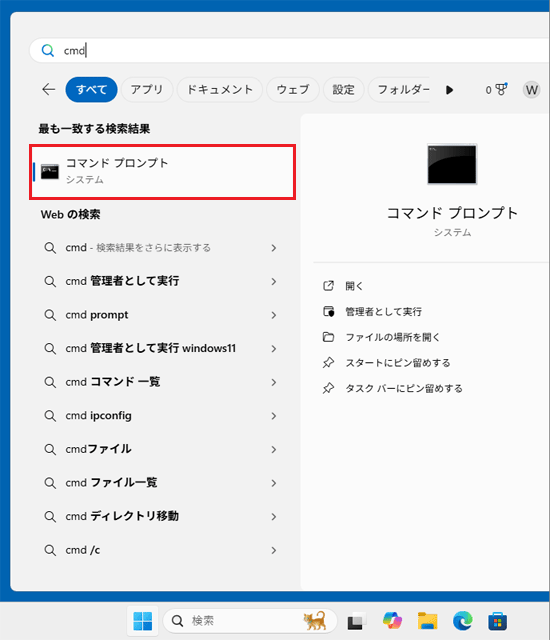
Task: Open the W user account avatar
Action: 531,90
